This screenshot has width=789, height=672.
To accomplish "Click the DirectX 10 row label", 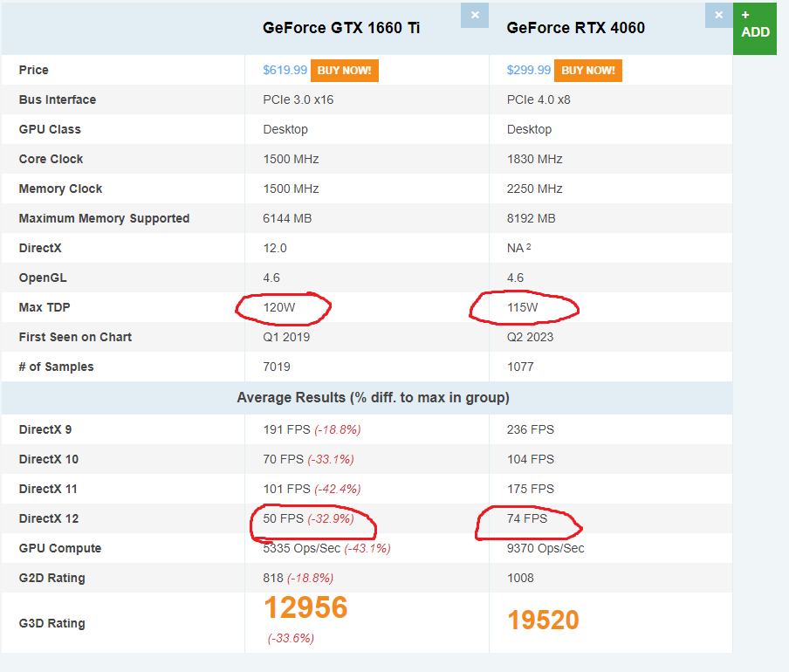I will [49, 459].
